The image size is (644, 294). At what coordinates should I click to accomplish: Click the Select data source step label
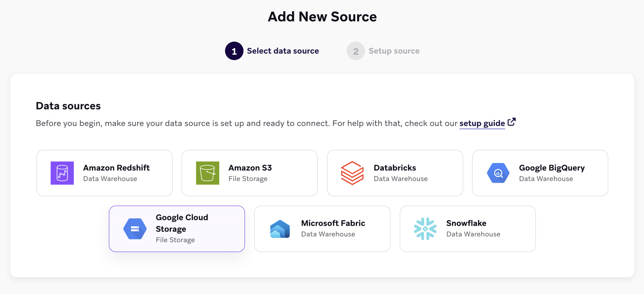(x=283, y=51)
